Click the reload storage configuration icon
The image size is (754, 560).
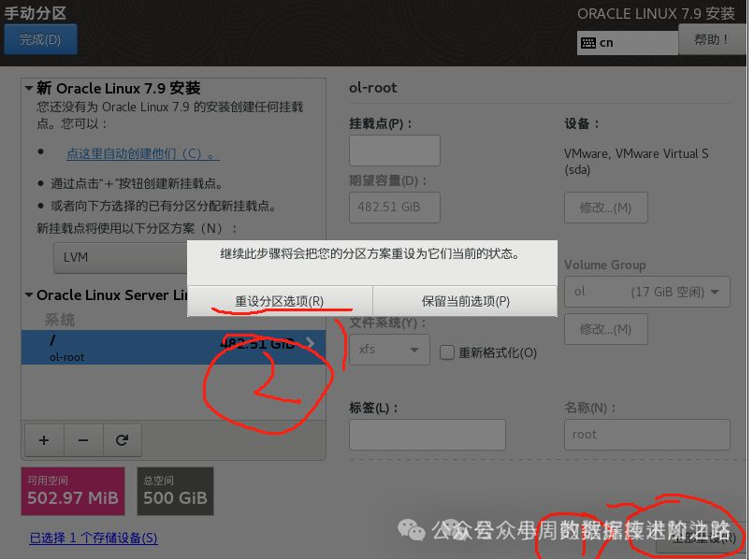123,439
